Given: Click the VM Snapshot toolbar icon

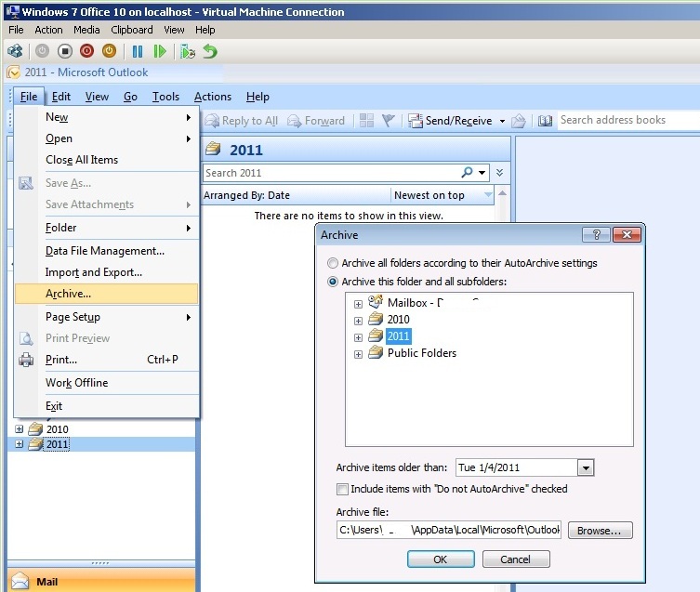Looking at the screenshot, I should [188, 52].
